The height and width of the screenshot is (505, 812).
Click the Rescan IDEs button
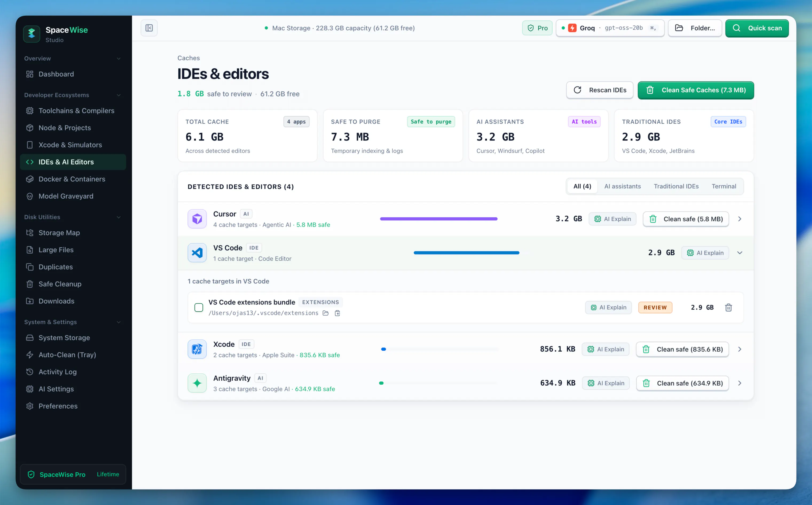click(x=600, y=90)
